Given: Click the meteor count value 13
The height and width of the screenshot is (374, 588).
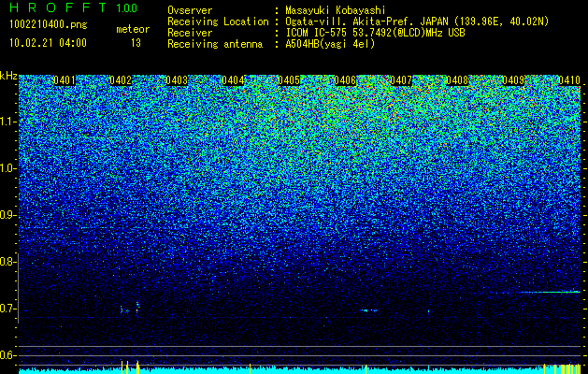Looking at the screenshot, I should click(x=136, y=43).
